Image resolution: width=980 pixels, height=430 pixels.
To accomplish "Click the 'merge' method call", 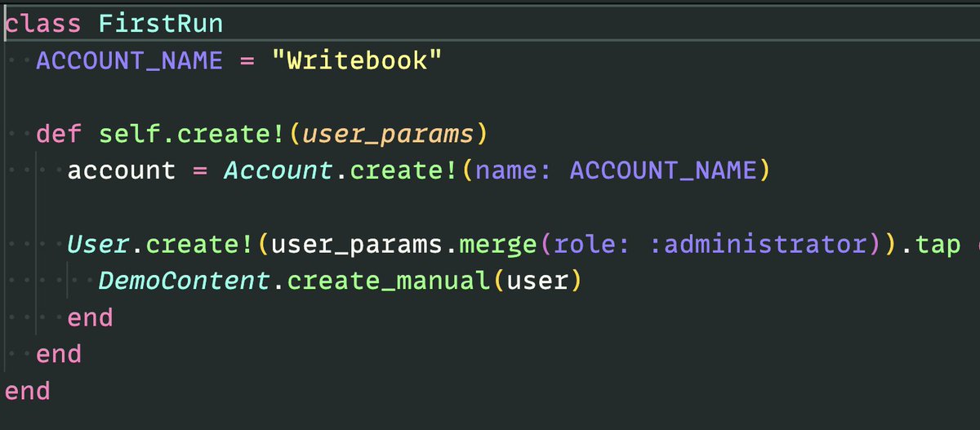I will tap(497, 244).
